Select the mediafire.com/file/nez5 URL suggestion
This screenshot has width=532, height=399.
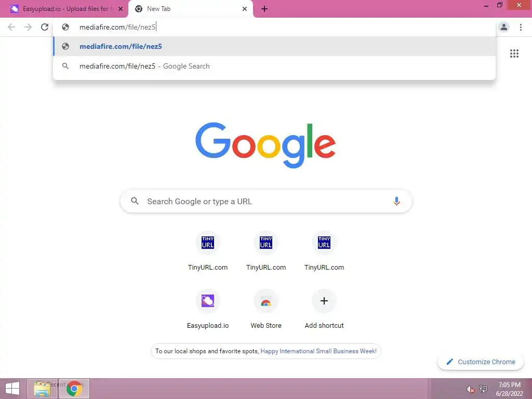(x=274, y=46)
